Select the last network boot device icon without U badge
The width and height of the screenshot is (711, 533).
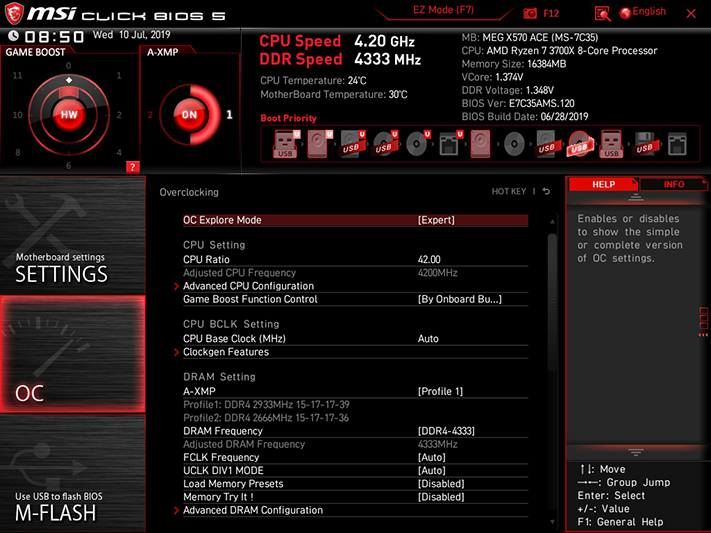(x=677, y=144)
